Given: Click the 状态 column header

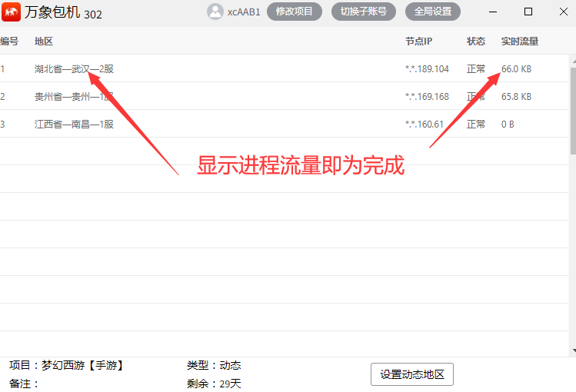Looking at the screenshot, I should [x=476, y=41].
